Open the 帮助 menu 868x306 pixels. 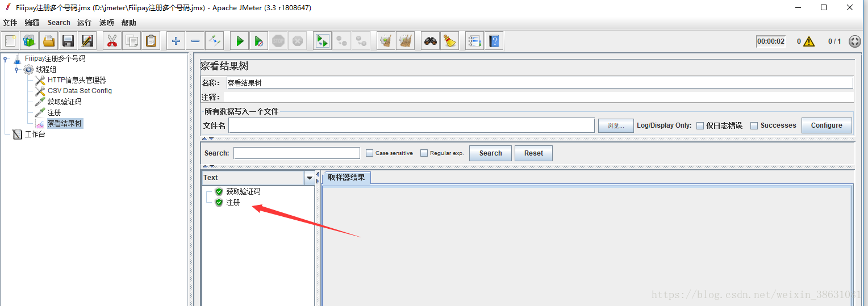[x=129, y=23]
